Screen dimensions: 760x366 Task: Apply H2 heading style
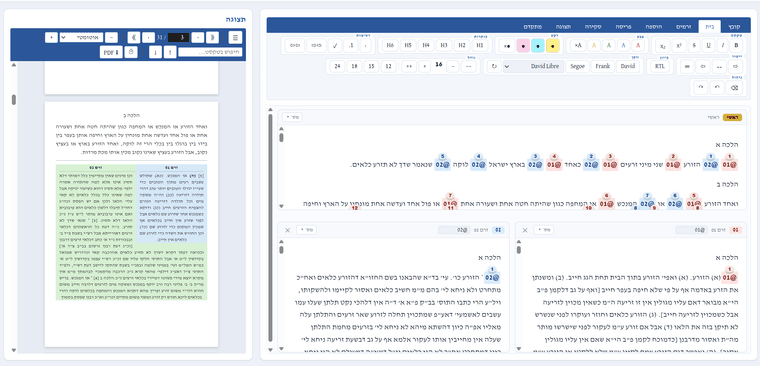point(462,46)
